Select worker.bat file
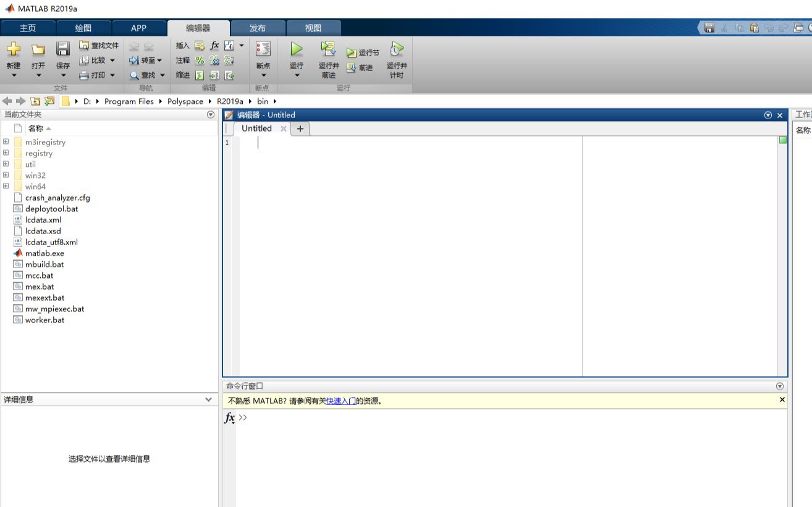Viewport: 812px width, 507px height. (x=44, y=320)
